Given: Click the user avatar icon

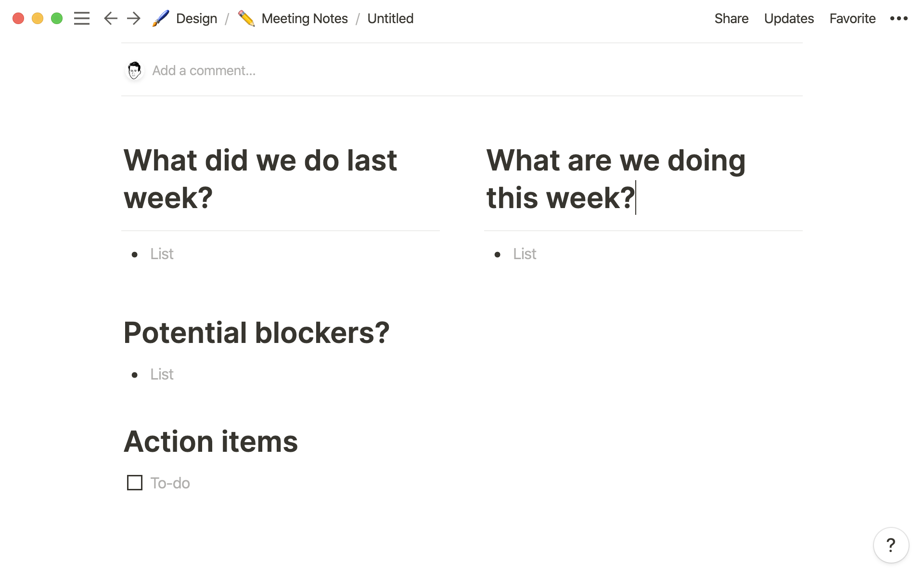Looking at the screenshot, I should [134, 71].
